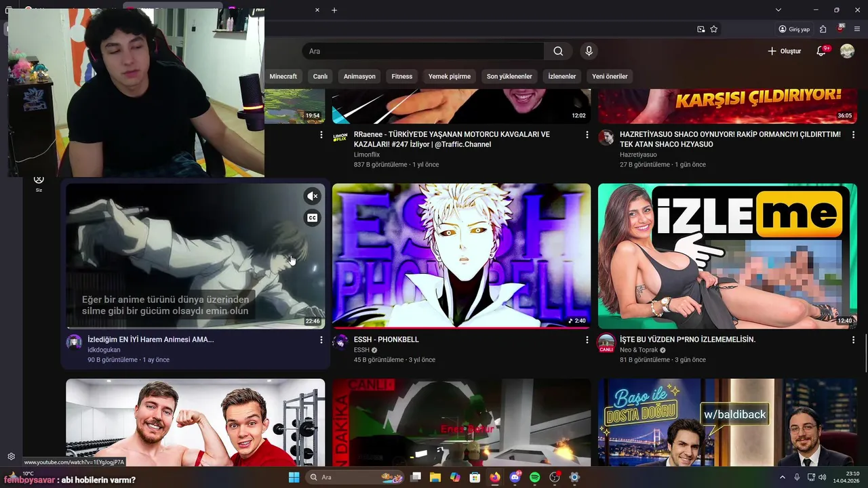Click the ESSH channel avatar
The height and width of the screenshot is (488, 868).
[340, 342]
